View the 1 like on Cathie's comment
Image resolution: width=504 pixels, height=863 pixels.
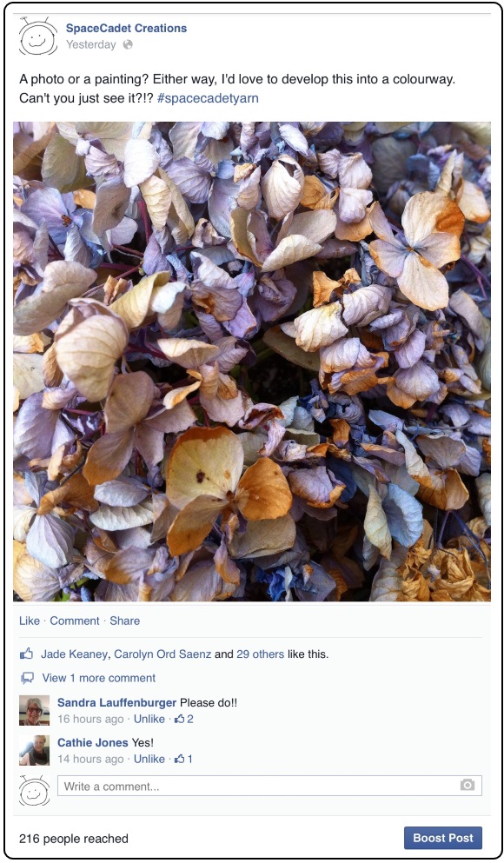click(x=183, y=759)
